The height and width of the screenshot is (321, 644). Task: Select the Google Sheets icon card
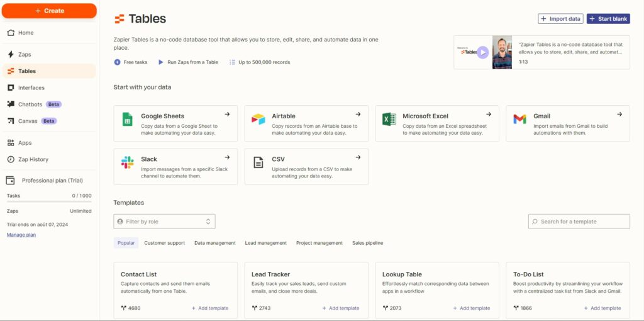127,119
